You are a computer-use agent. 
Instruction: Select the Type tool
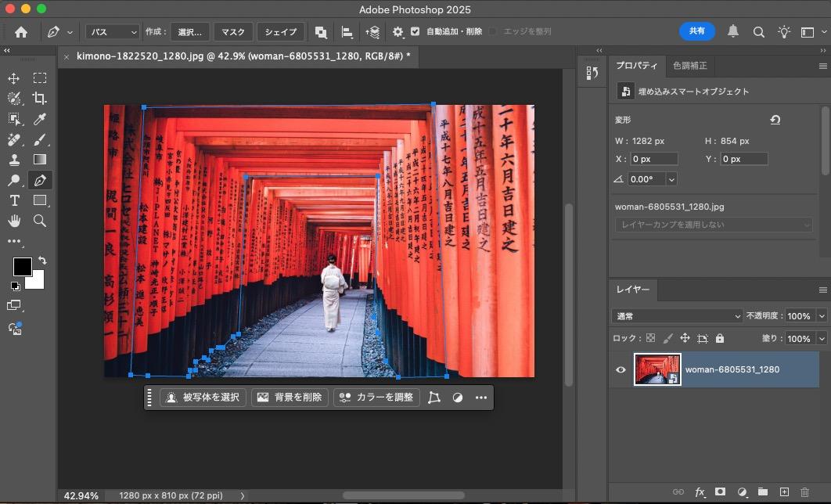click(x=14, y=201)
